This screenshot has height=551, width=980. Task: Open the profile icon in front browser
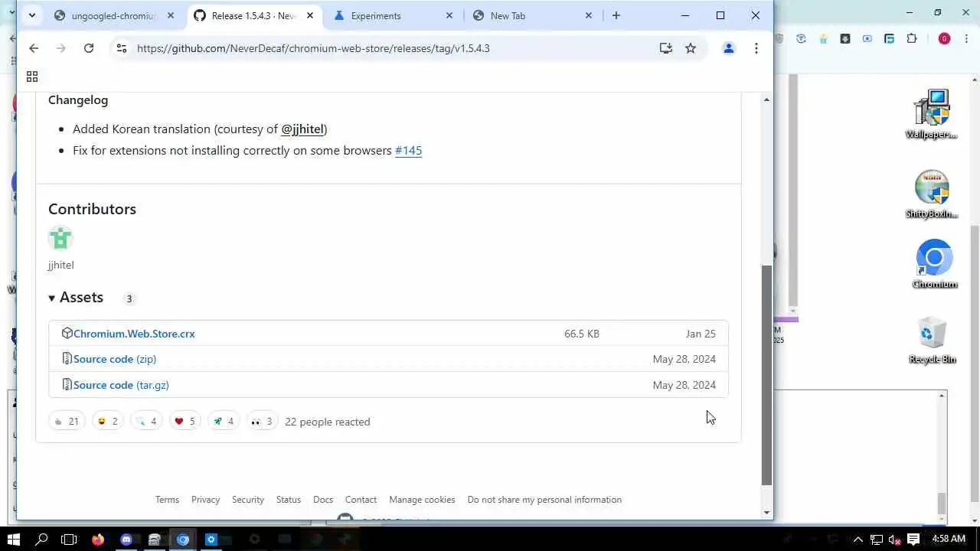[729, 48]
